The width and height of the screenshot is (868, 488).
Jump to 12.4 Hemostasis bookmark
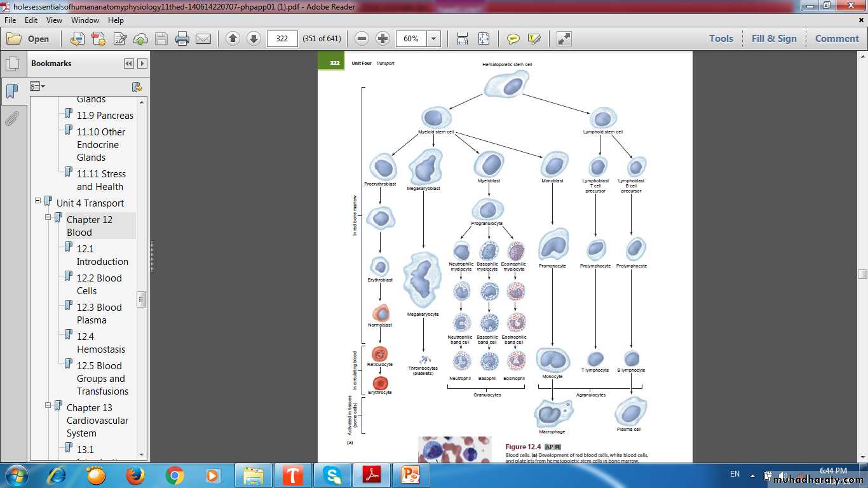pyautogui.click(x=101, y=342)
